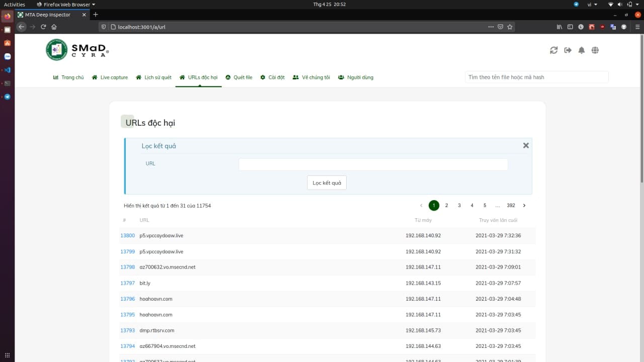Open Firefox Web Browser app menu
Image resolution: width=644 pixels, height=362 pixels.
pos(66,4)
